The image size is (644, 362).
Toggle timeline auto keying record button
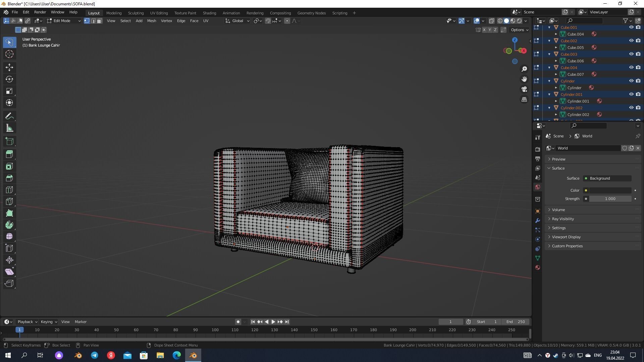238,322
